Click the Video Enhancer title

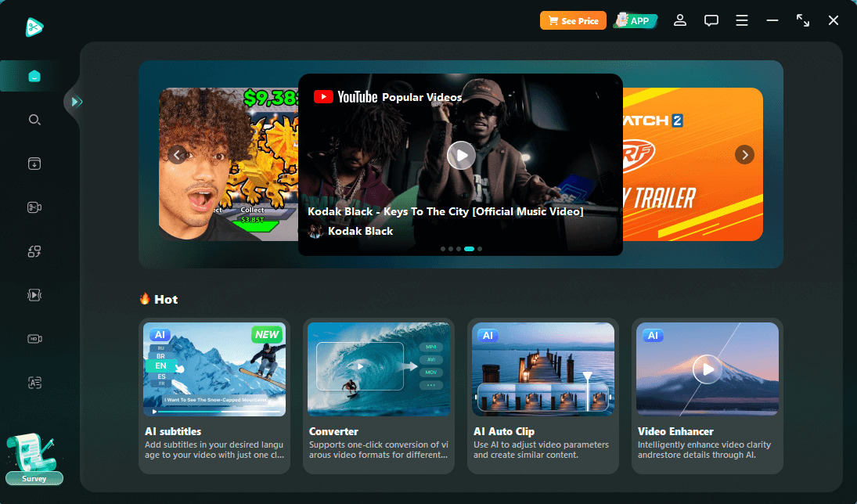coord(675,431)
